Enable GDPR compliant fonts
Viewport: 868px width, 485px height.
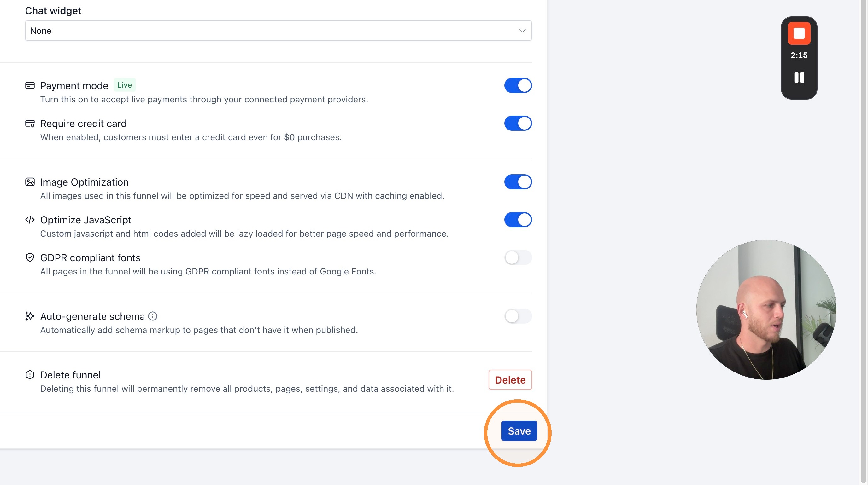(518, 258)
